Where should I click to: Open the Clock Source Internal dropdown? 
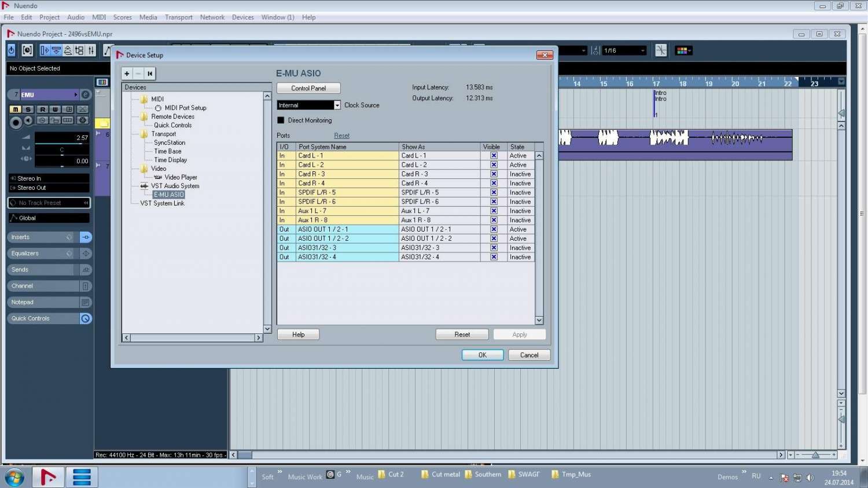(x=337, y=105)
